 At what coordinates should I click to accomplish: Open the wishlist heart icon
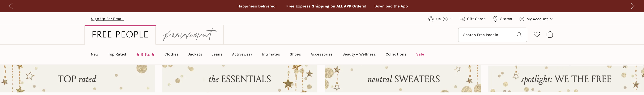pos(537,35)
